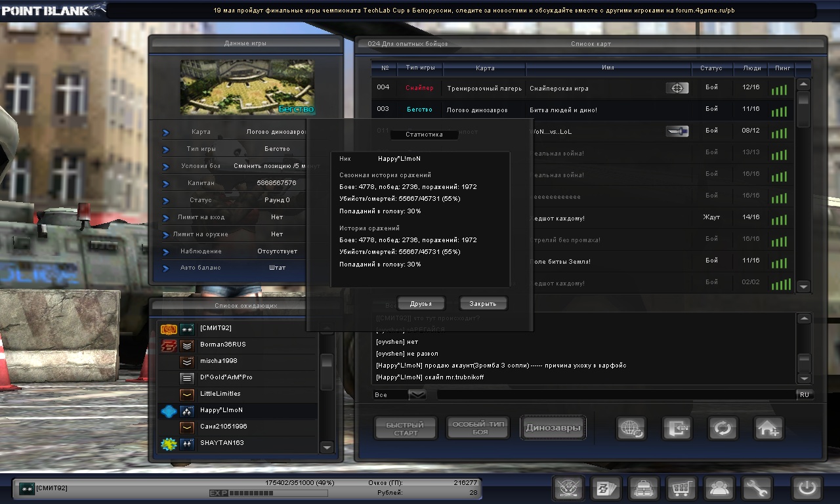Viewport: 840px width, 504px height.
Task: Click the create room house icon
Action: tap(768, 429)
